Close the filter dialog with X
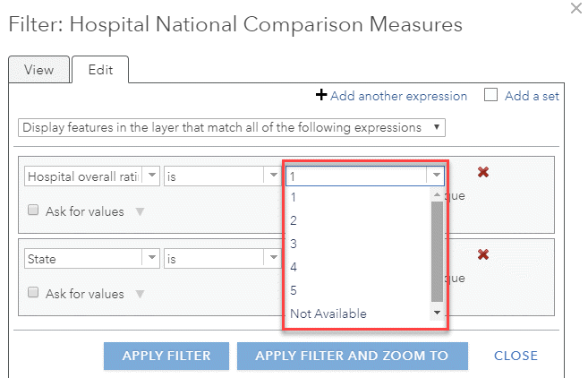588x378 pixels. pos(575,7)
